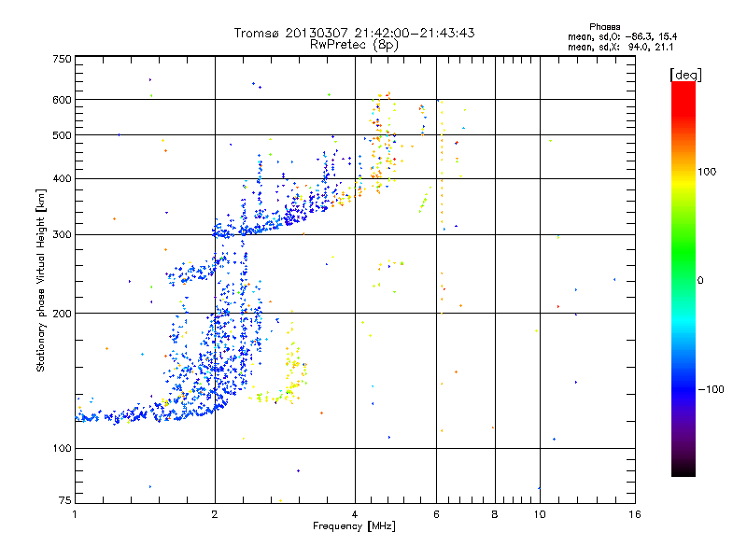Viewport: 747px width, 560px height.
Task: Click the 'mean, sd,X: 94.0, 21.1' line
Action: pos(620,48)
